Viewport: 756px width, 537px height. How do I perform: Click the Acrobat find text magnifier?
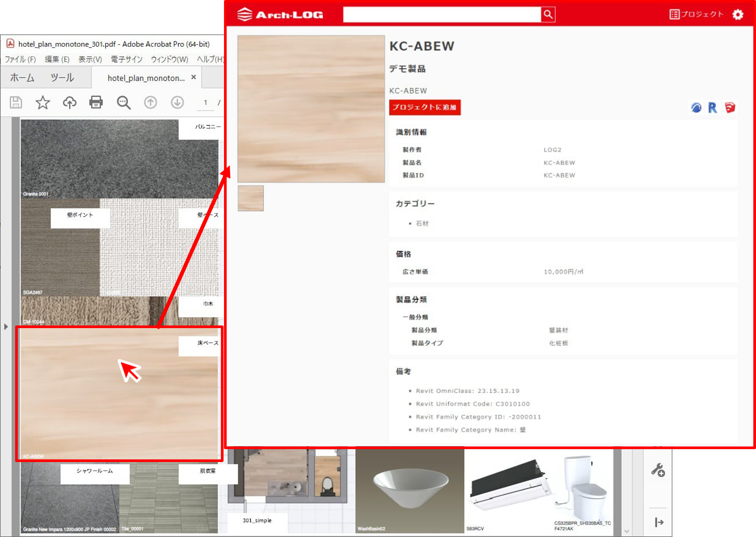tap(123, 102)
